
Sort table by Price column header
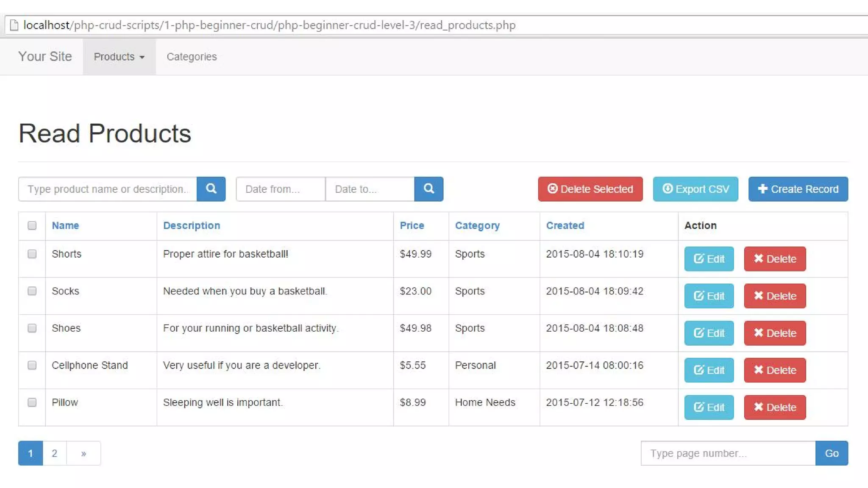[x=412, y=225]
